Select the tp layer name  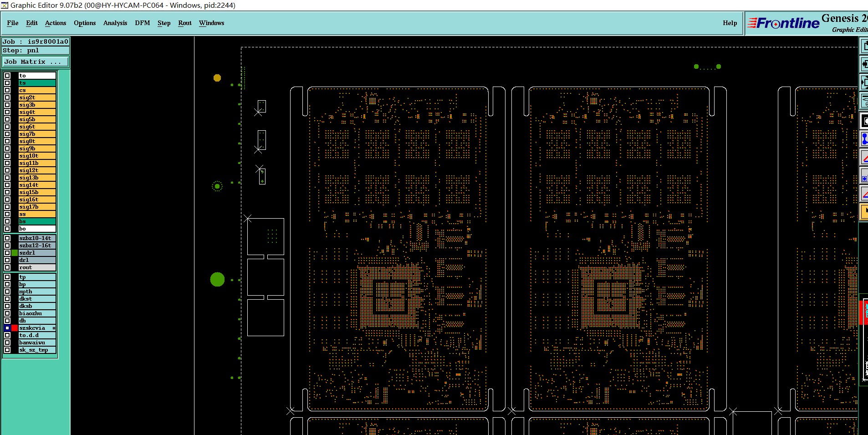(x=37, y=277)
